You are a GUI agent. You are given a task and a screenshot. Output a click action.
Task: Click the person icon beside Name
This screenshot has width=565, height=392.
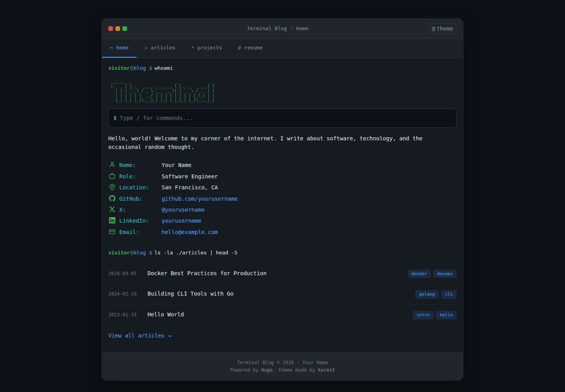point(112,165)
